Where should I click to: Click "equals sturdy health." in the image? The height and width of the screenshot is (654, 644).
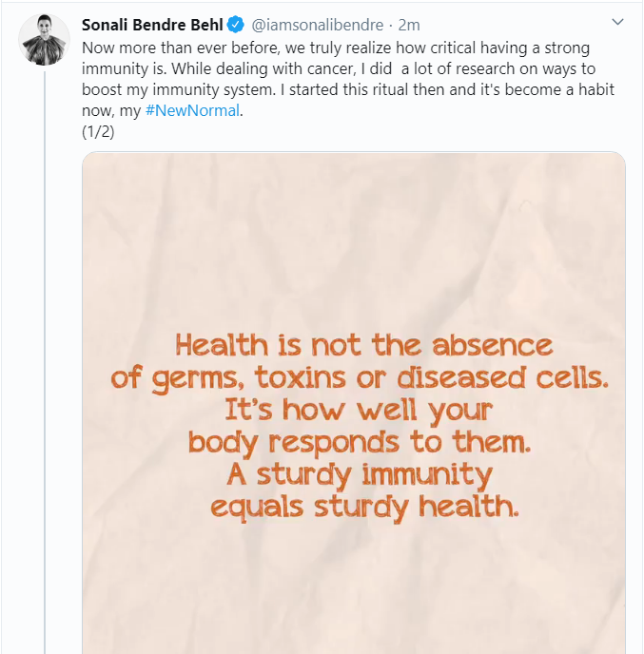pyautogui.click(x=365, y=507)
